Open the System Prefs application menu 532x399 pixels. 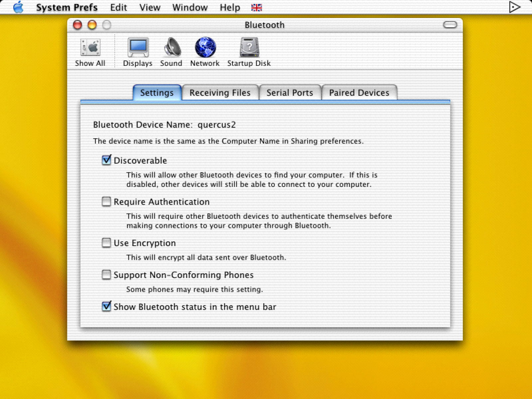66,7
